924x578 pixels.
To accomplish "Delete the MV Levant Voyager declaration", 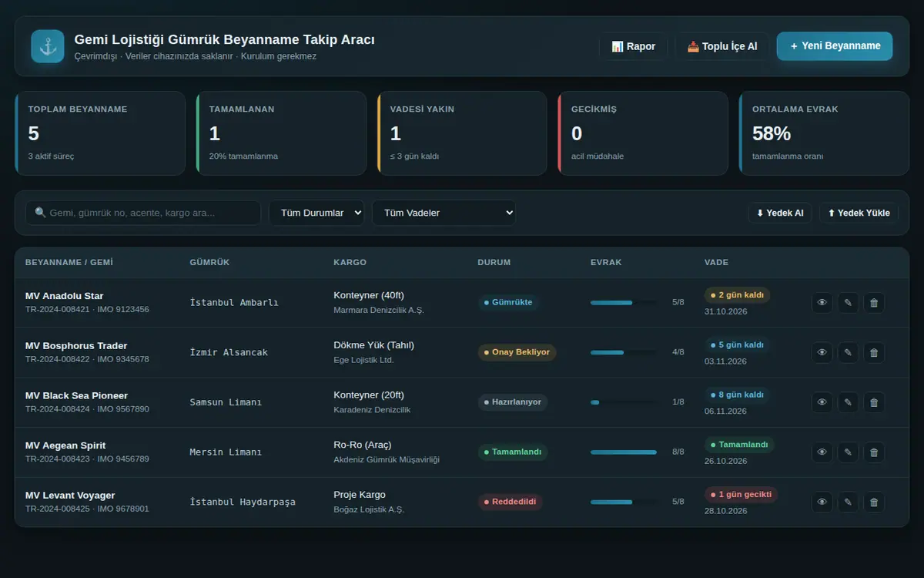I will click(874, 502).
